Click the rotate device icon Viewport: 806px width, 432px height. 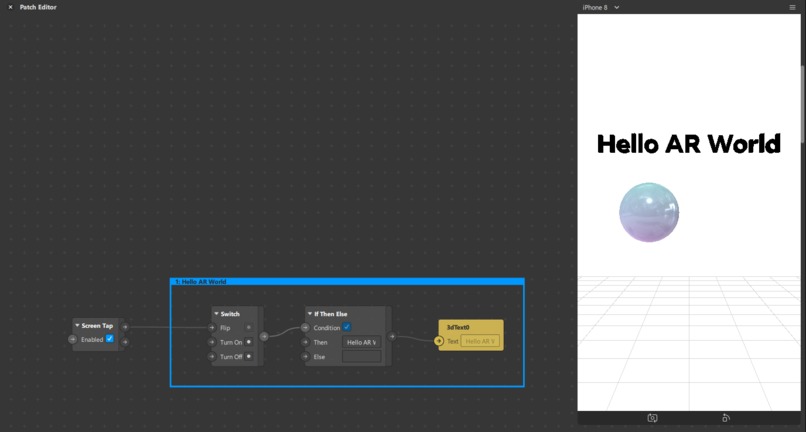pos(726,418)
